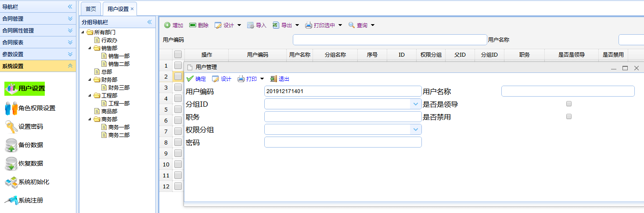Click the 导入 import icon
The width and height of the screenshot is (644, 213).
251,25
